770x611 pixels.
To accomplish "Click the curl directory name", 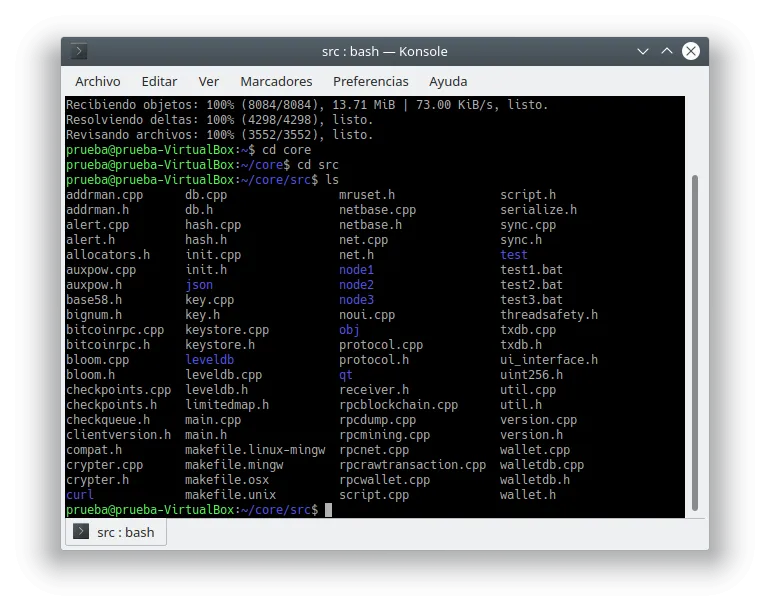I will (80, 495).
